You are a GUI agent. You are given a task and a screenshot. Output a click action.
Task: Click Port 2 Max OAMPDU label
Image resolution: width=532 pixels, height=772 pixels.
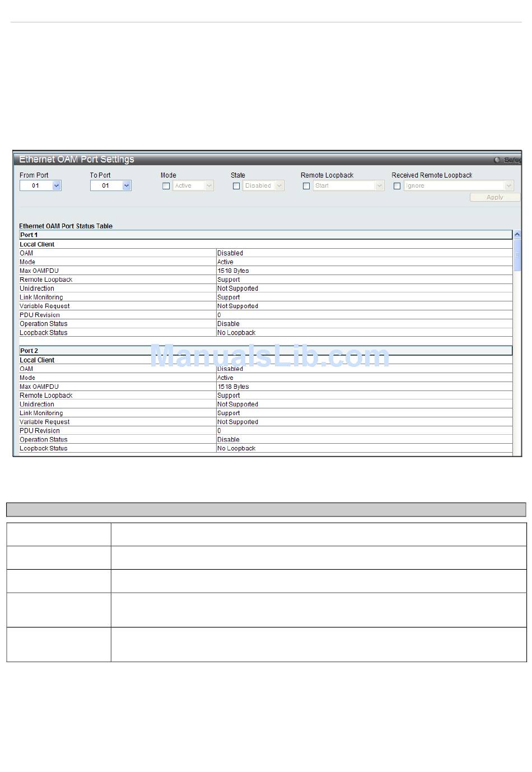tap(39, 387)
